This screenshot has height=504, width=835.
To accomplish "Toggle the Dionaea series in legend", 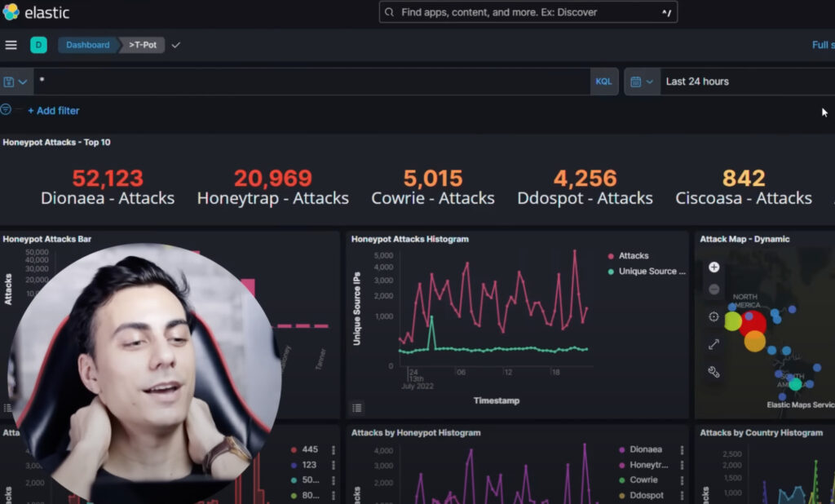I will [641, 449].
